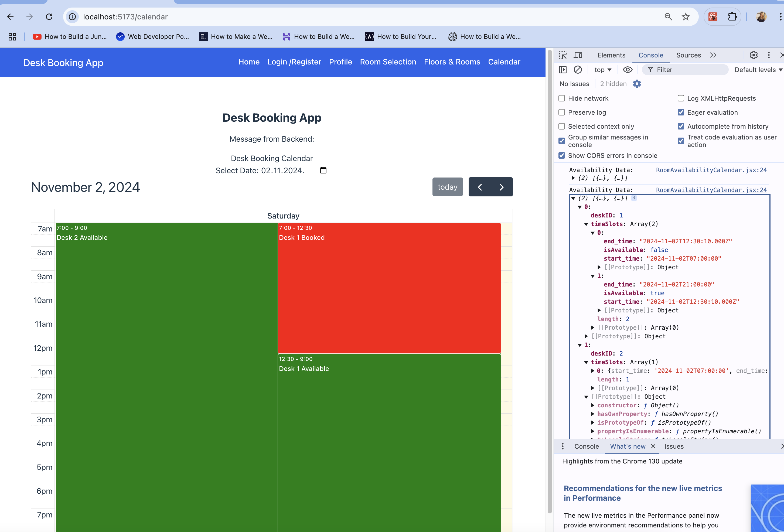
Task: Open DevTools settings gear
Action: point(754,55)
